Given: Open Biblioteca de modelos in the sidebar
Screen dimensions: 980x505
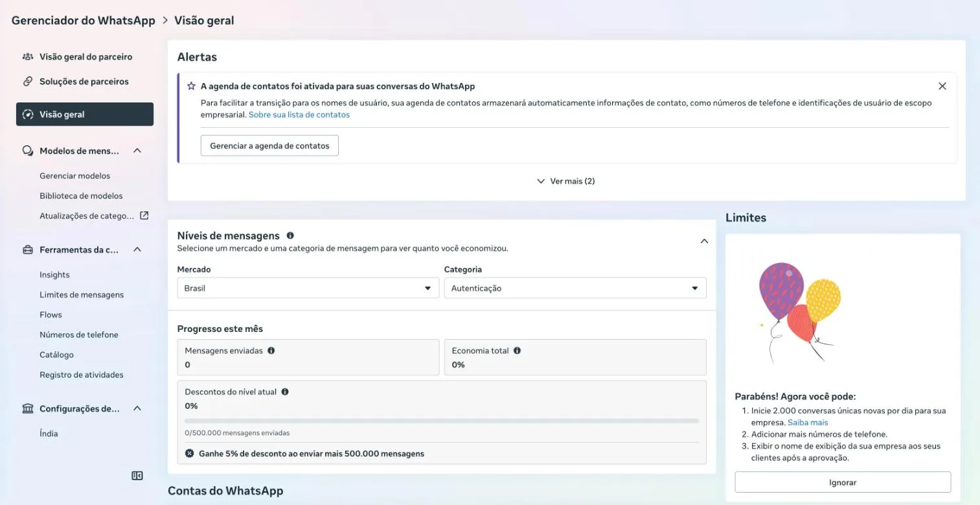Looking at the screenshot, I should 81,196.
